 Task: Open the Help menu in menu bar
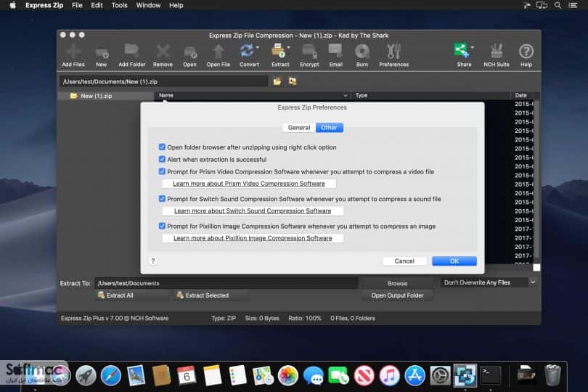pyautogui.click(x=176, y=5)
